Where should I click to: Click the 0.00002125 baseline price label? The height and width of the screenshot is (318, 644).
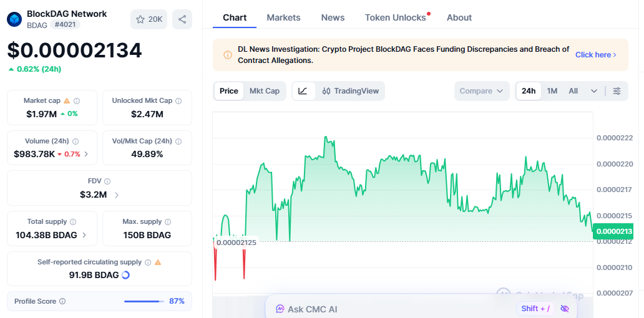coord(236,243)
